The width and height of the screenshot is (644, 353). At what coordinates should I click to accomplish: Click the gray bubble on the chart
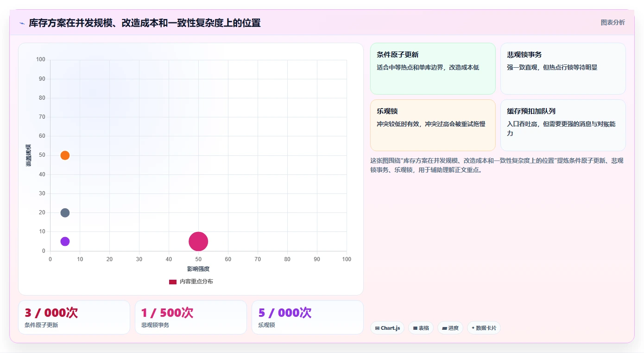[65, 213]
